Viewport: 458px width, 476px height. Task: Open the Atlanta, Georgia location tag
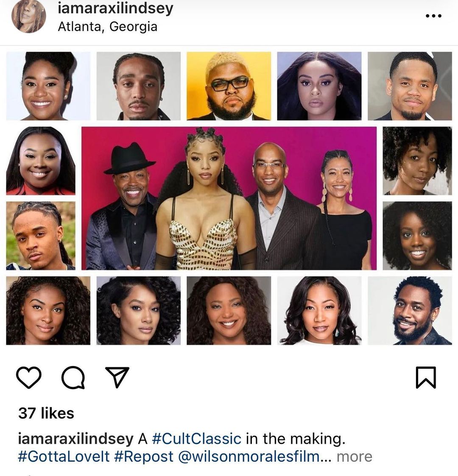tap(108, 27)
